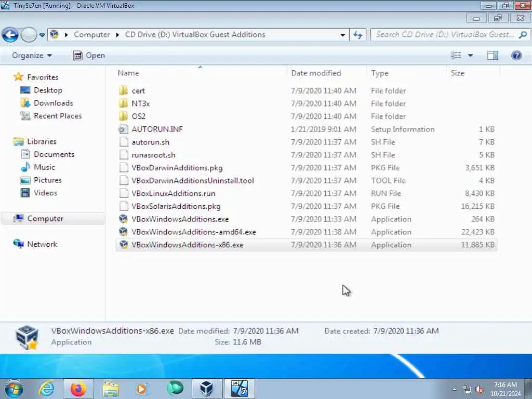
Task: Select VBoxSolarisAdditions.pkg file name
Action: click(x=176, y=207)
